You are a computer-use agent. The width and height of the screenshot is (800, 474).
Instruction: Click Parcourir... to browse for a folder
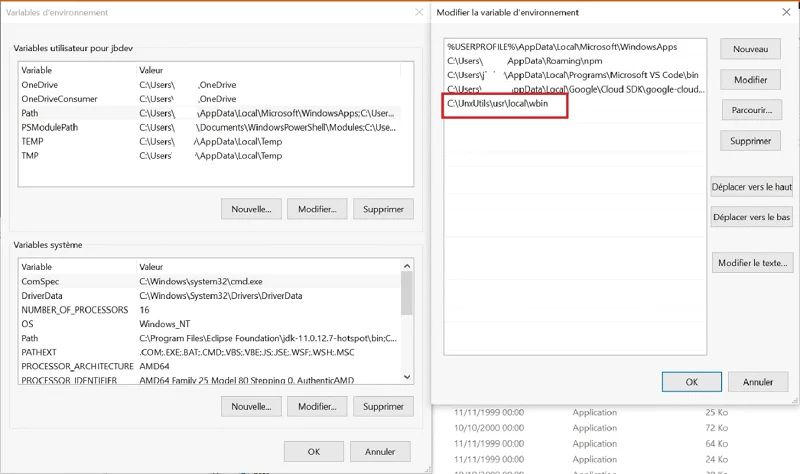[x=750, y=110]
